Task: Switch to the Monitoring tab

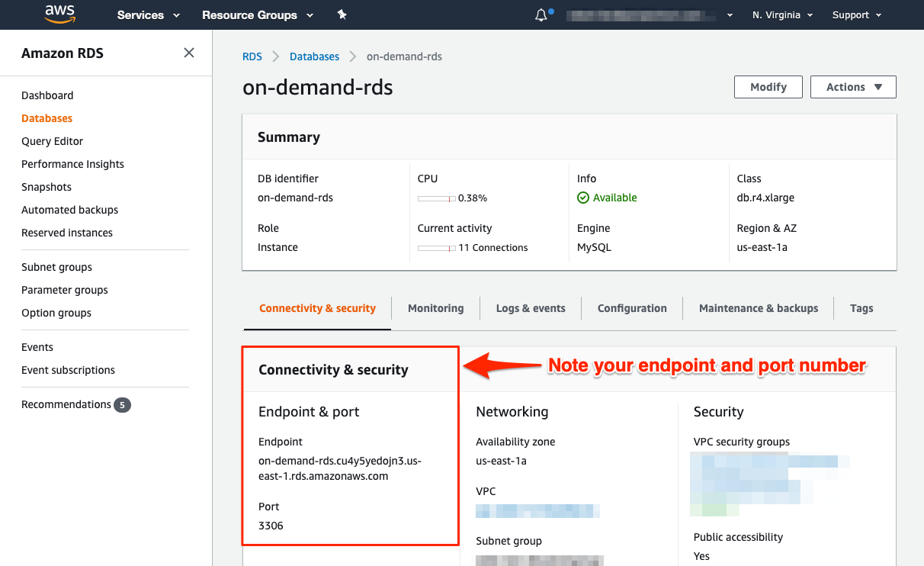Action: coord(435,308)
